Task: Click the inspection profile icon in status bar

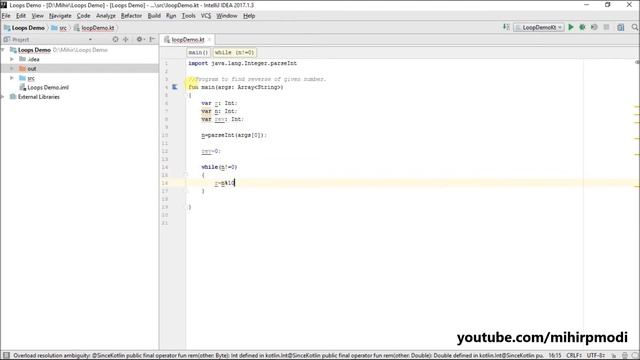Action: click(x=624, y=356)
